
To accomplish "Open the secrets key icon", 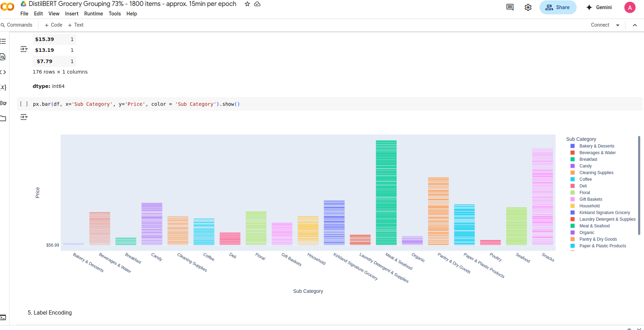I will (3, 103).
